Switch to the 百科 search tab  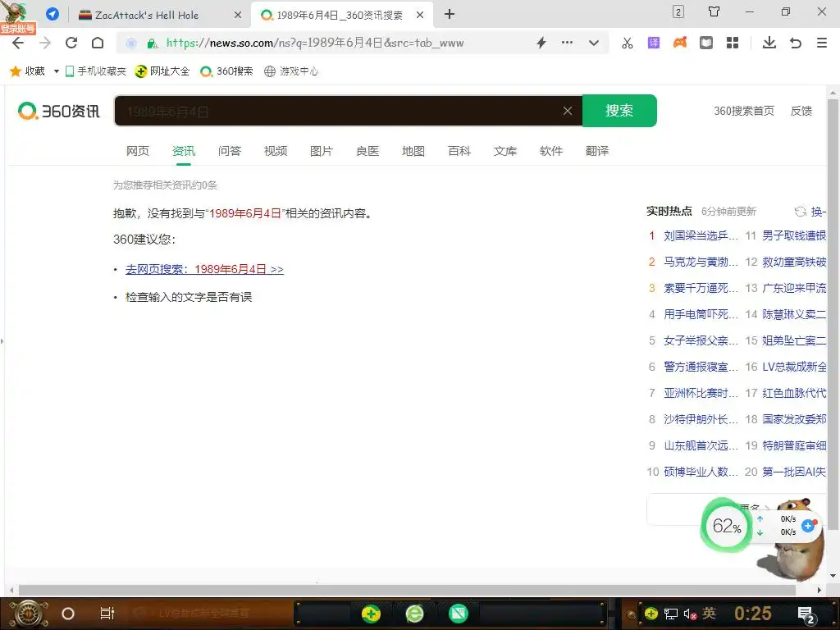point(459,151)
